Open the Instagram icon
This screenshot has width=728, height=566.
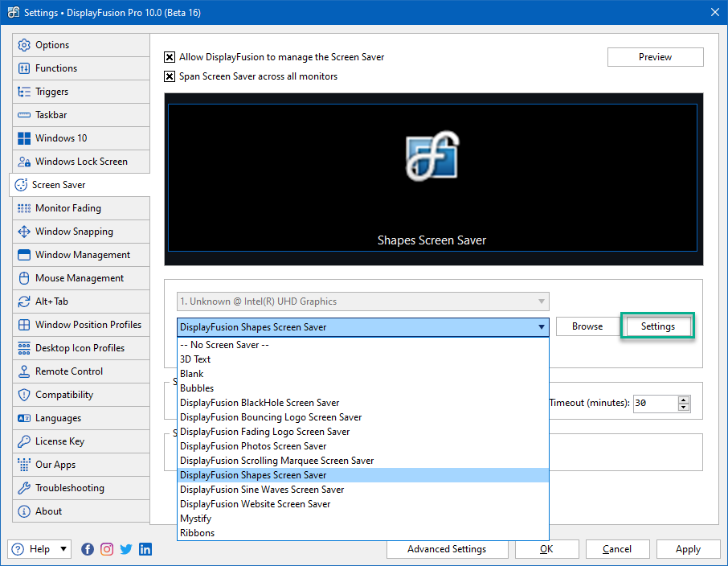click(107, 549)
